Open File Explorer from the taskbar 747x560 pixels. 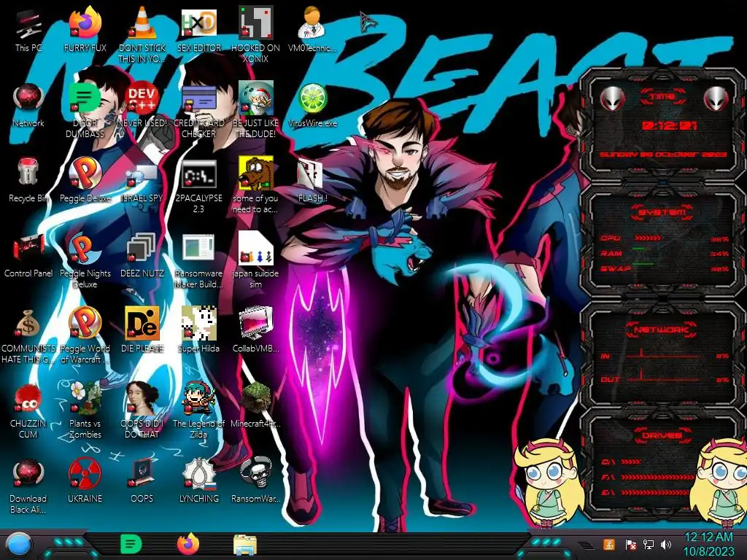pos(245,545)
